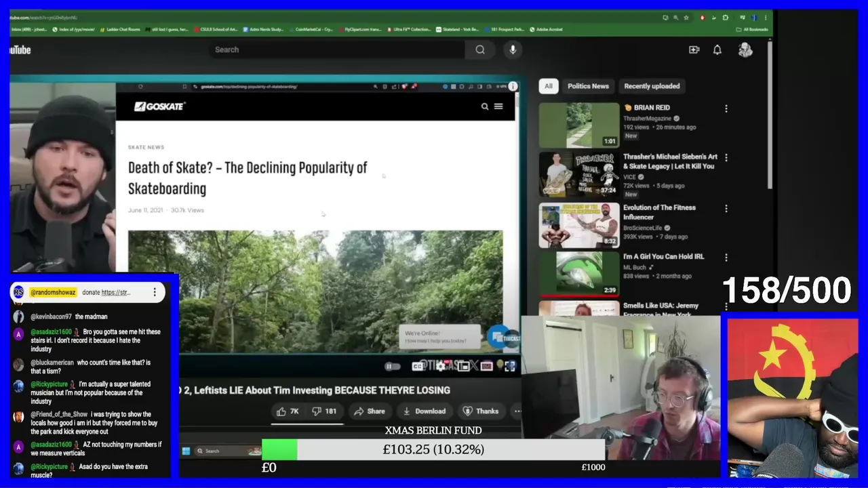868x488 pixels.
Task: Click the taskbar Search box
Action: (227, 451)
